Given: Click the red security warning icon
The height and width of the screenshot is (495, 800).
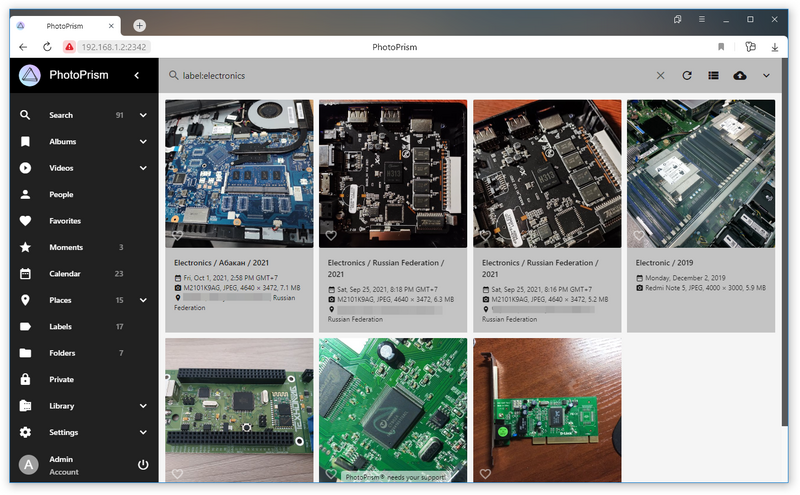Looking at the screenshot, I should pos(69,47).
